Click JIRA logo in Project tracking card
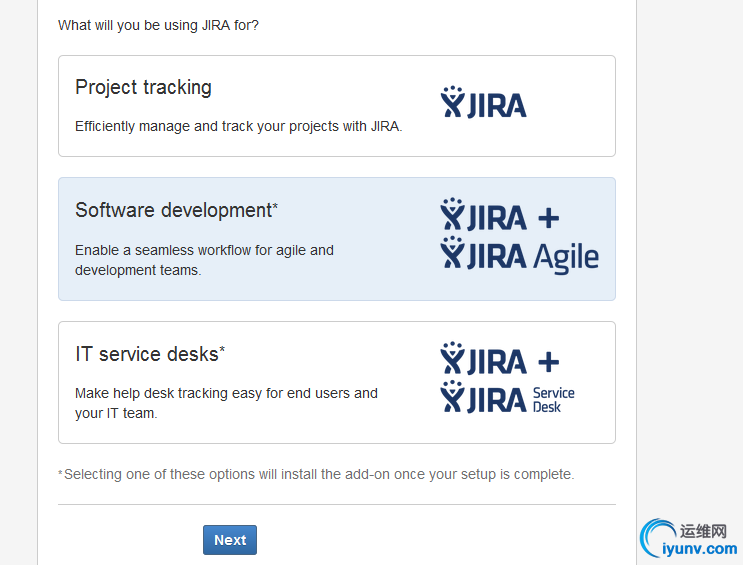743x565 pixels. [x=483, y=102]
